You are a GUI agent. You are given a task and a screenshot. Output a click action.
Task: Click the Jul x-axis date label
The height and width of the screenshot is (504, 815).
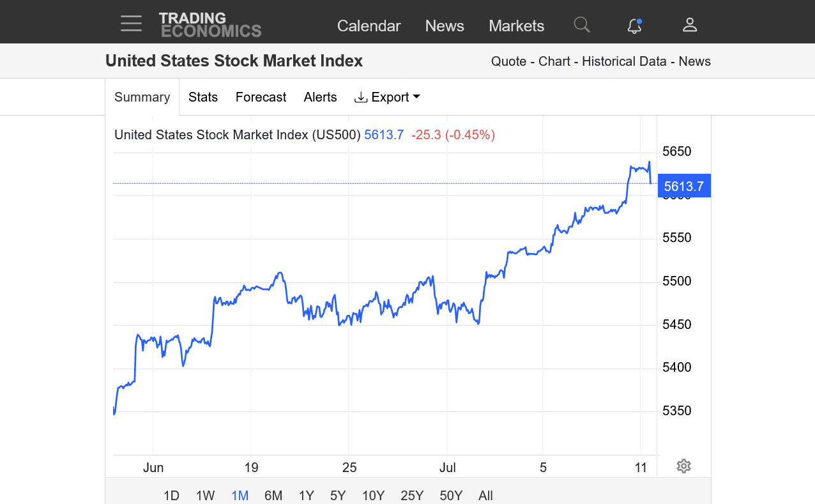click(448, 468)
